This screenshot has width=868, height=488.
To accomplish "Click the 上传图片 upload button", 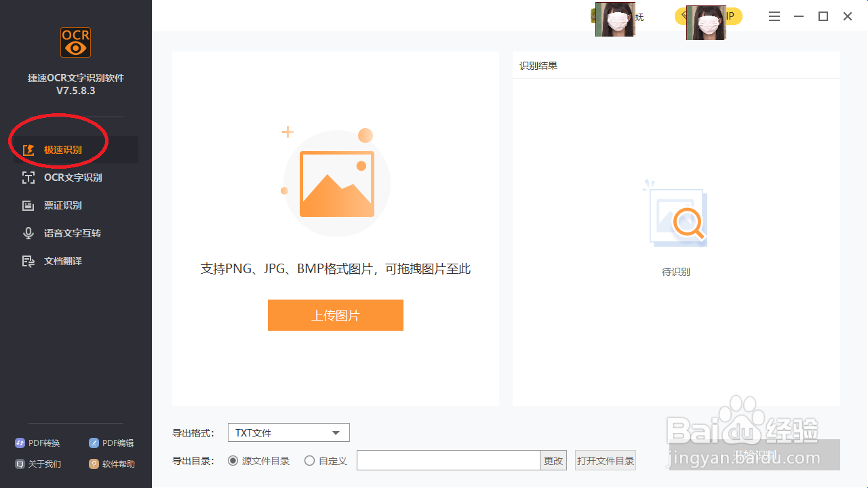I will (x=336, y=315).
